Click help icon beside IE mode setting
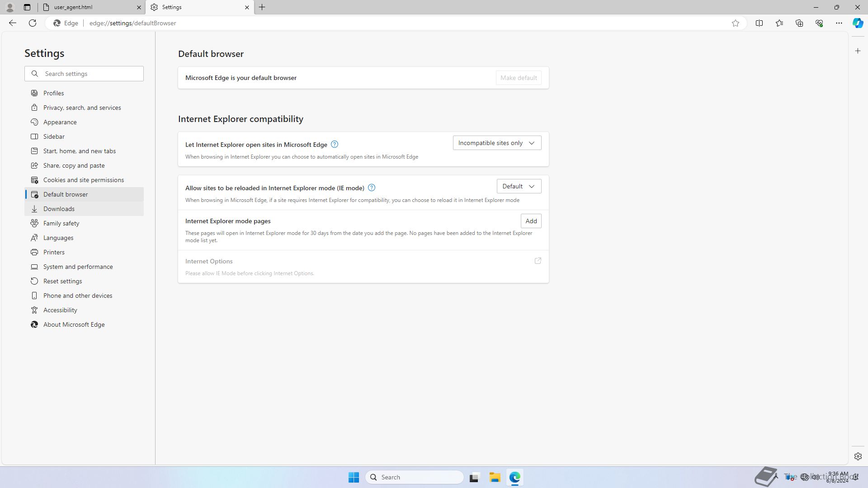The height and width of the screenshot is (488, 868). (x=371, y=188)
